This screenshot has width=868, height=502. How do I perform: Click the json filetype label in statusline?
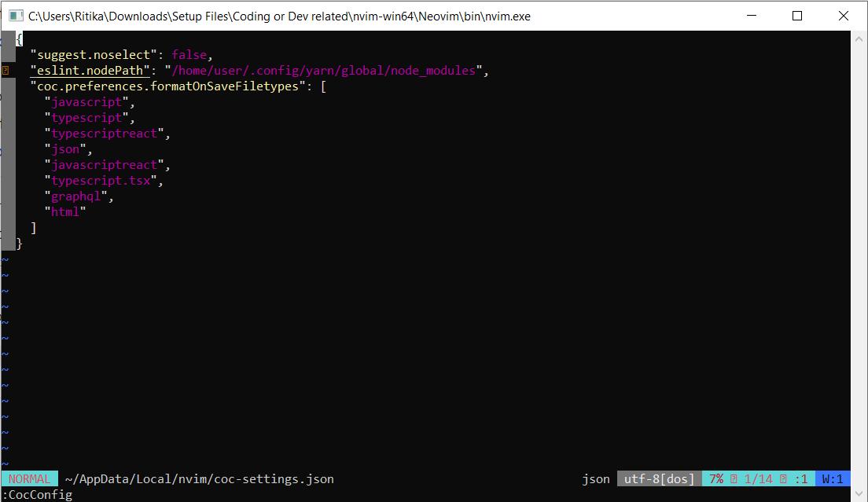click(x=596, y=478)
